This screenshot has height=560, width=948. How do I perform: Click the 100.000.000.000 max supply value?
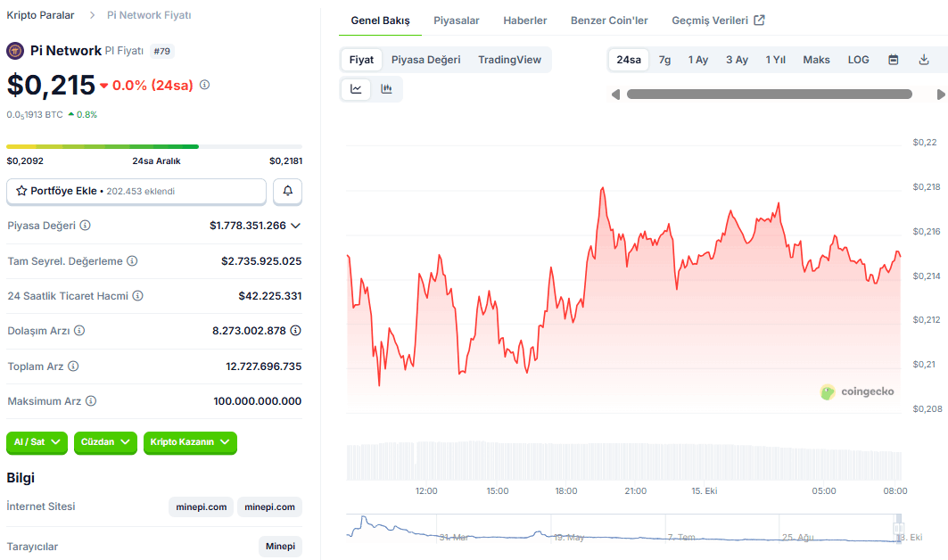(x=258, y=401)
